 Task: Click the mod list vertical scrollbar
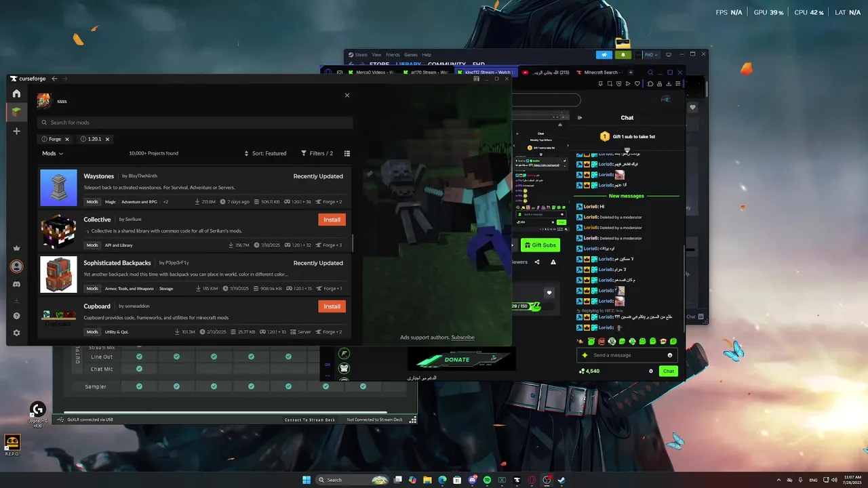click(352, 243)
